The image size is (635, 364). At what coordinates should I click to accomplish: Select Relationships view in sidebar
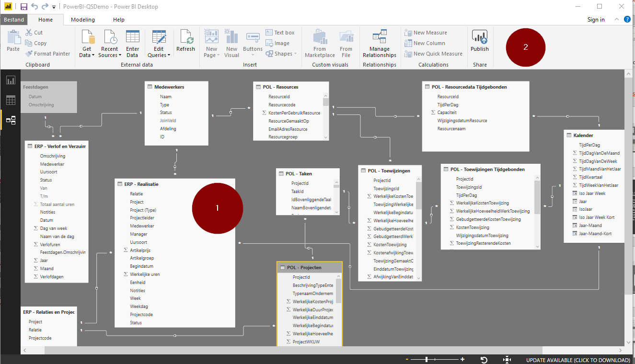(11, 120)
